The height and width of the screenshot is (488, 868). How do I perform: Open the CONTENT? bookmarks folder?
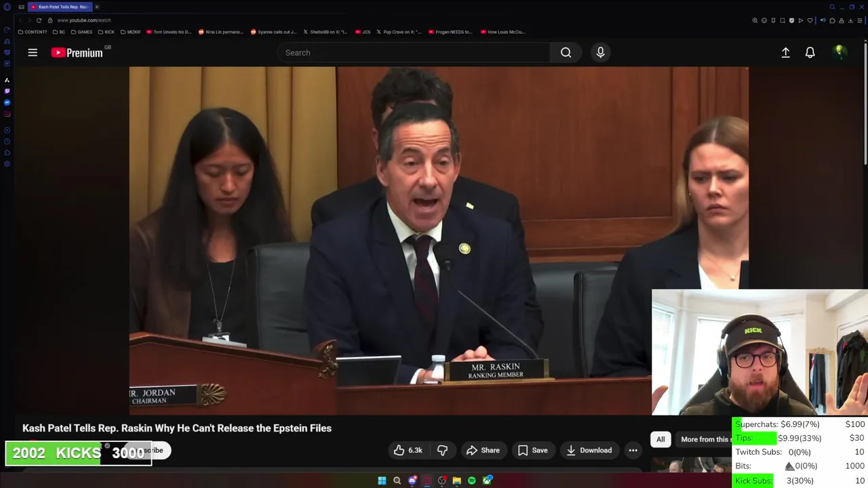tap(33, 32)
